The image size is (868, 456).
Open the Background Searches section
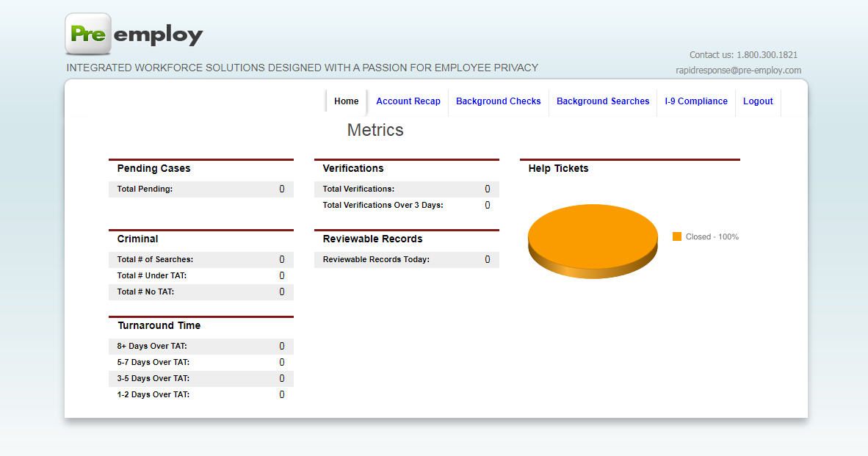tap(602, 101)
